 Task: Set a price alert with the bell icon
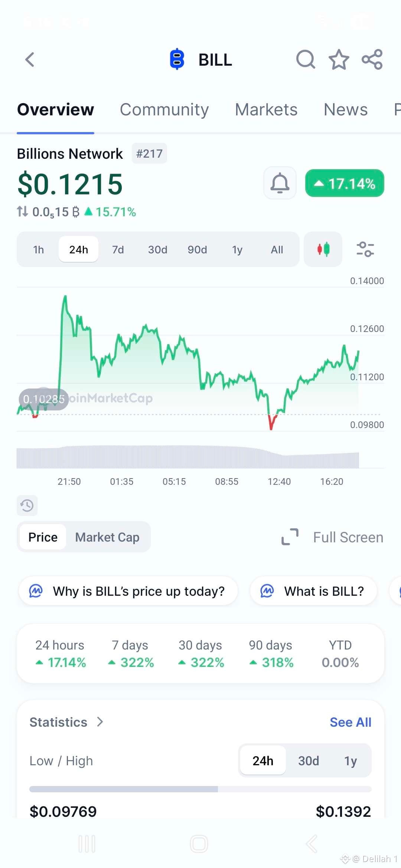point(280,183)
